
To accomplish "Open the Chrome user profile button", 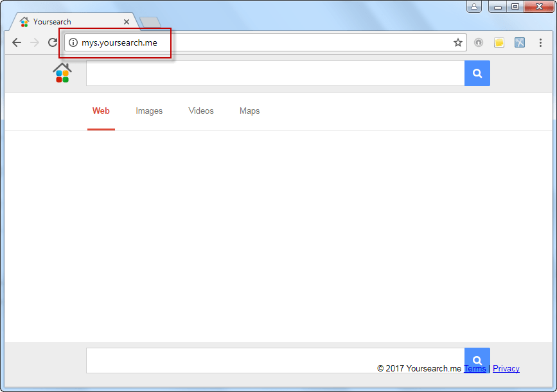I will [474, 6].
